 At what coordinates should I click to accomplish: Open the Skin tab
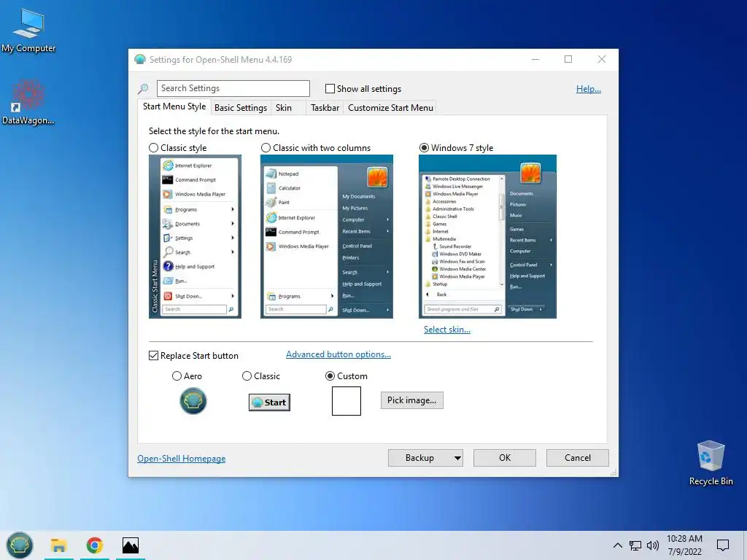[x=284, y=108]
